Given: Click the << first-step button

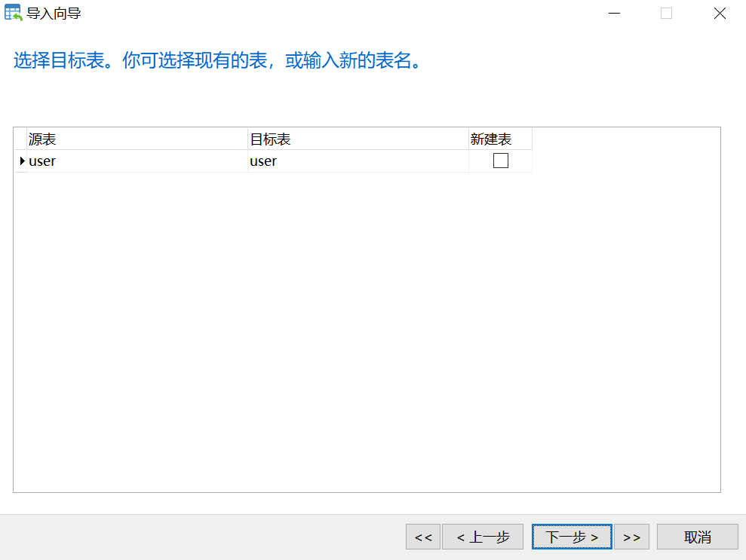Looking at the screenshot, I should (422, 537).
